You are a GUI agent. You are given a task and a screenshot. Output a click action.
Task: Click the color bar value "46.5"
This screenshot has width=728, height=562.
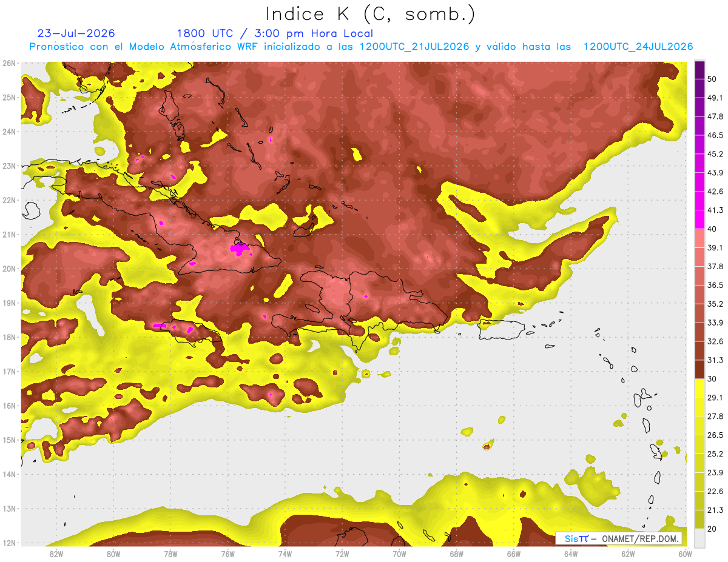coord(715,135)
